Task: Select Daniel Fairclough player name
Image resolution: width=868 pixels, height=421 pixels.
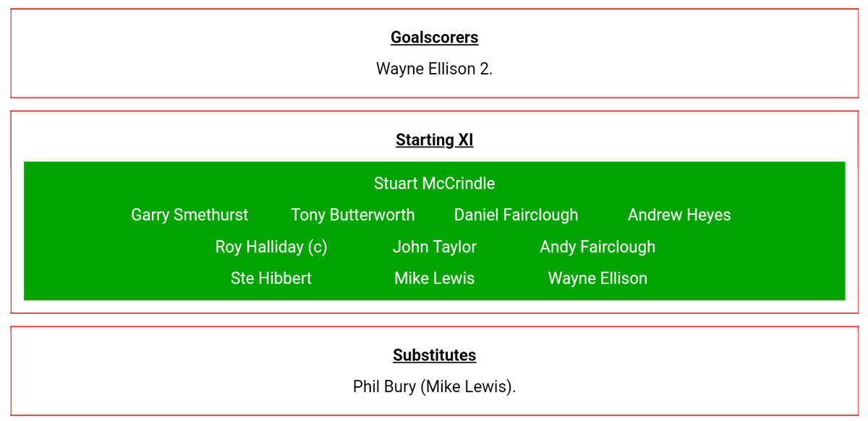Action: pyautogui.click(x=516, y=216)
